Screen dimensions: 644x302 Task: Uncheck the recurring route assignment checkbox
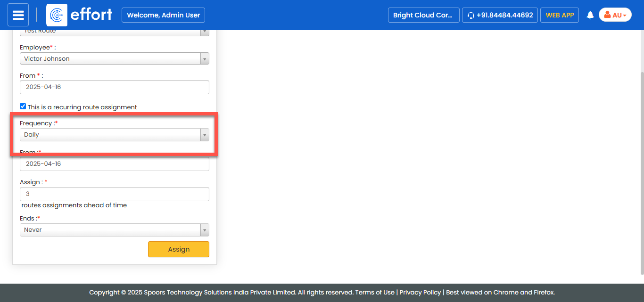pos(23,106)
